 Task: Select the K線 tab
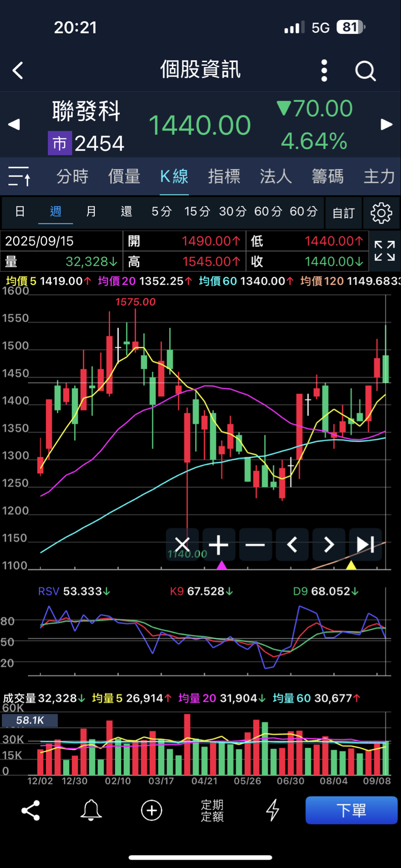pyautogui.click(x=174, y=176)
